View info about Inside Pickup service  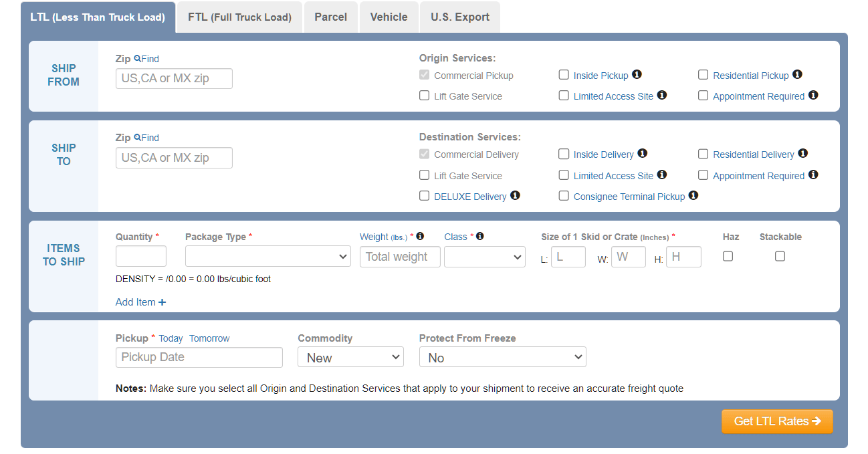637,74
